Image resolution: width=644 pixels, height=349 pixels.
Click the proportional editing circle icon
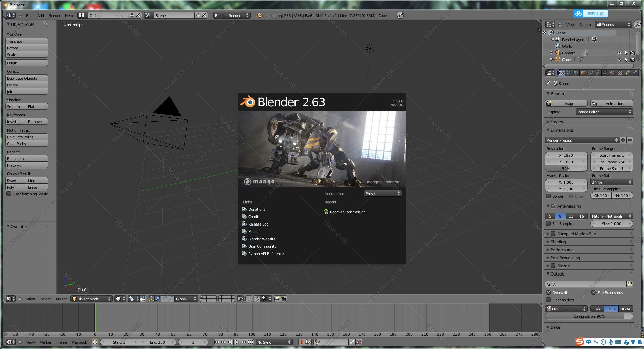coord(249,299)
